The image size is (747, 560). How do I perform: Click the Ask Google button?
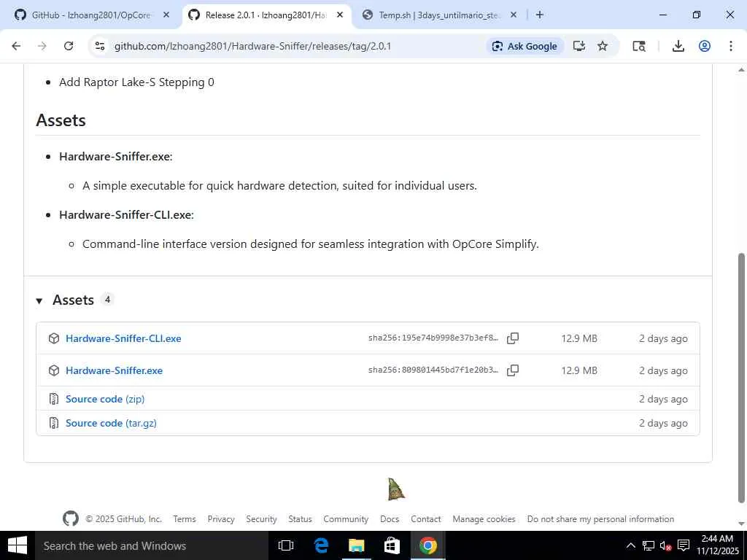point(525,46)
